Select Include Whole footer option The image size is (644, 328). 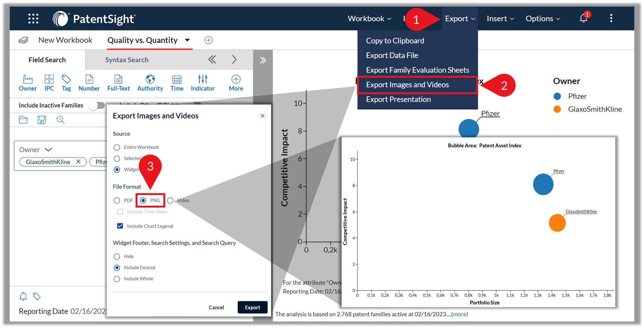(117, 279)
